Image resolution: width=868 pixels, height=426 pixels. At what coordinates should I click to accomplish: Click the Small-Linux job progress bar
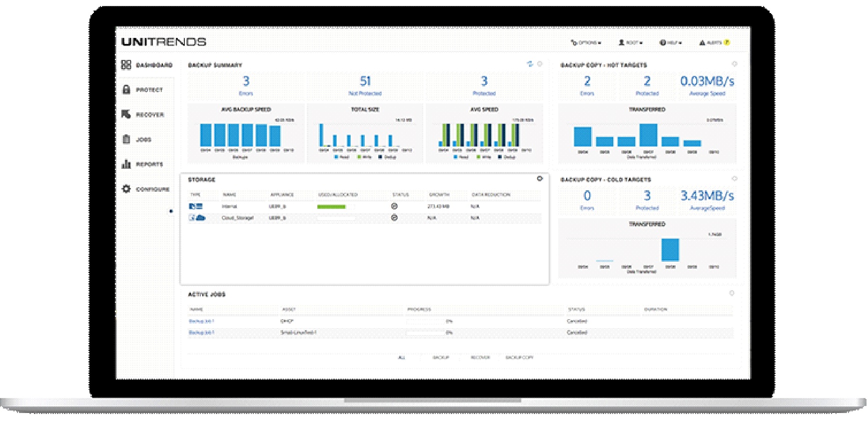(425, 332)
